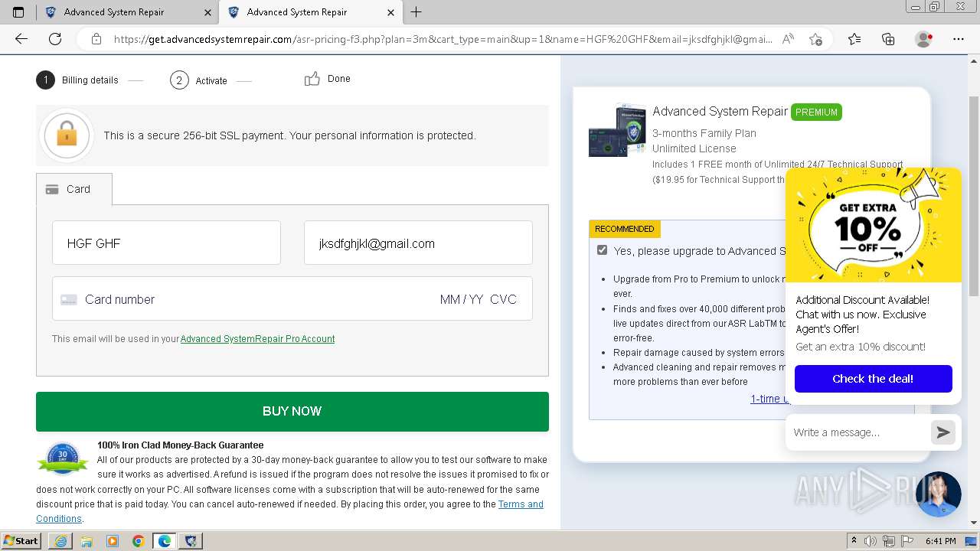Open the network tray icon

(890, 541)
